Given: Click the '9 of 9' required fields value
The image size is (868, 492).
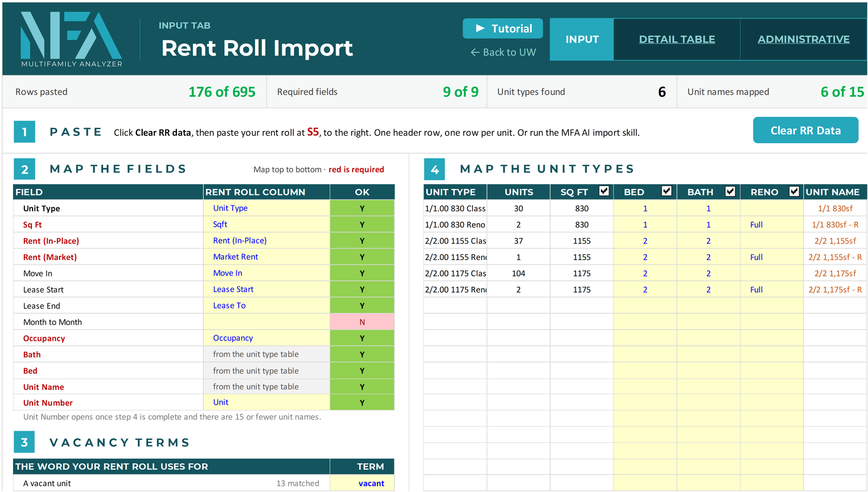Looking at the screenshot, I should [x=461, y=92].
